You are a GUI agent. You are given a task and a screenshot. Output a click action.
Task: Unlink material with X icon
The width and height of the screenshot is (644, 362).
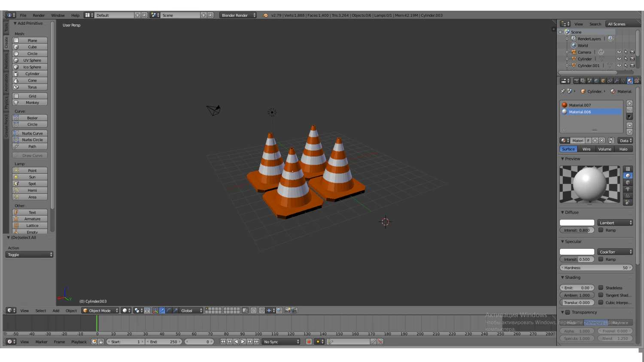[x=602, y=141]
